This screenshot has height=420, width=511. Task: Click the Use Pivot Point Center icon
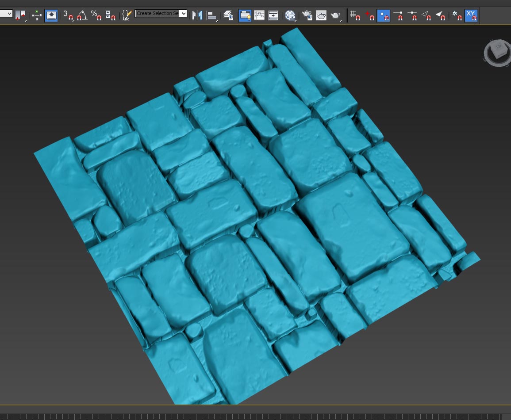[20, 15]
